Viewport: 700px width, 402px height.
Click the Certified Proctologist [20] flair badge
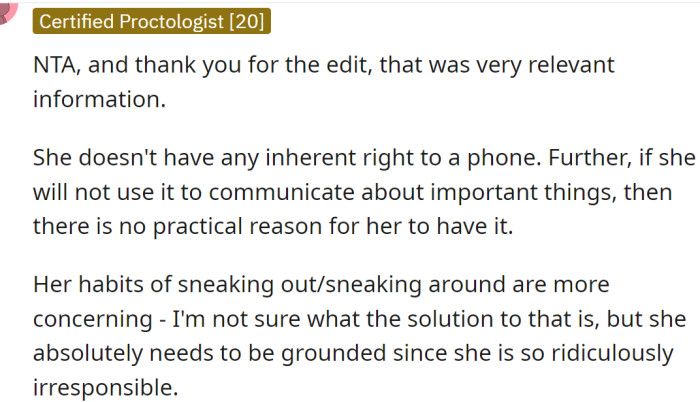[152, 21]
